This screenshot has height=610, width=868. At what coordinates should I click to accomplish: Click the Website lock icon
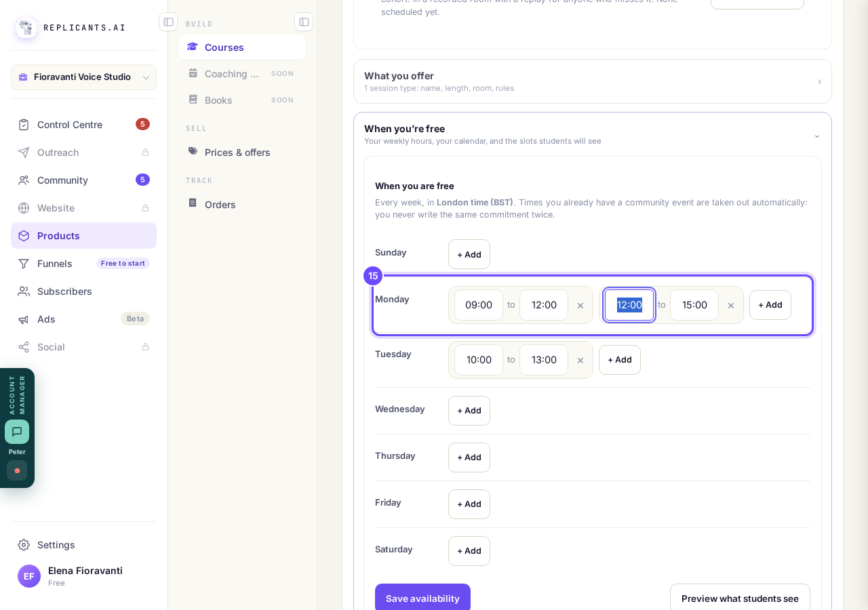click(145, 208)
